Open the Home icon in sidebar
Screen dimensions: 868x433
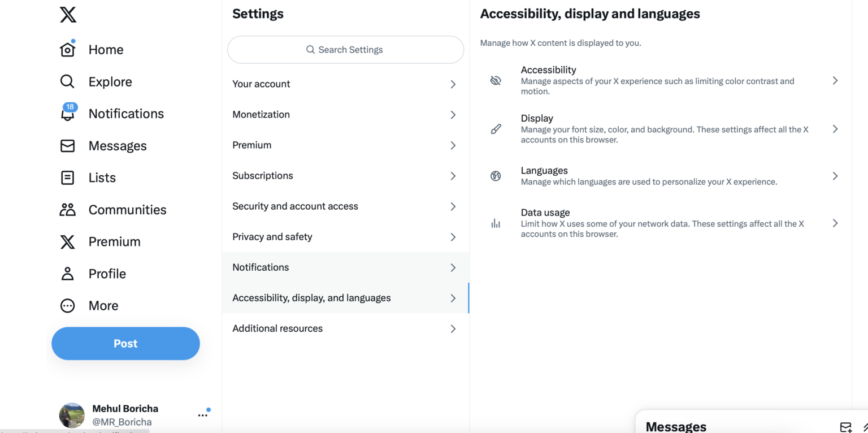[67, 50]
